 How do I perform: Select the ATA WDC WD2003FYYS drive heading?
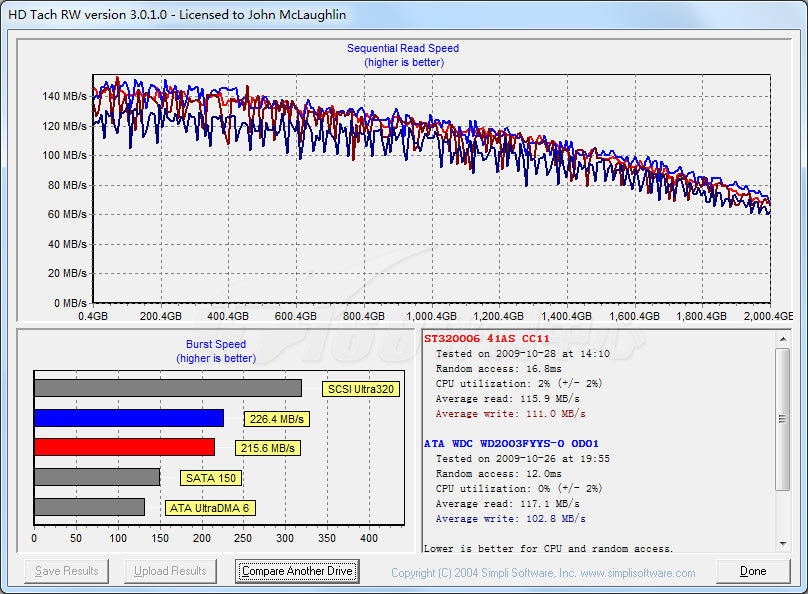(x=510, y=443)
